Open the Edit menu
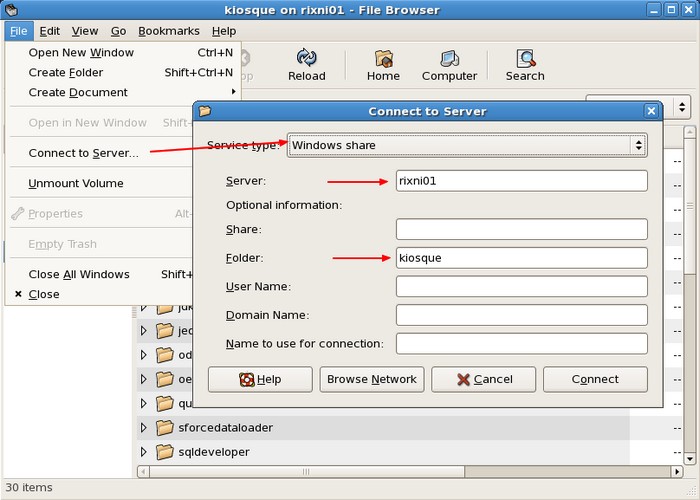Image resolution: width=700 pixels, height=500 pixels. (x=50, y=31)
